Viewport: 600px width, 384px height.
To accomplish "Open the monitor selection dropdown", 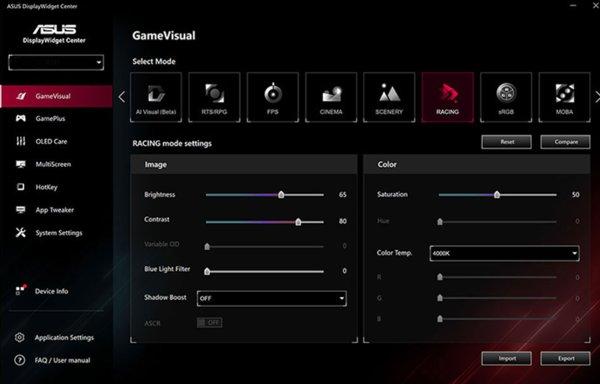I will click(x=56, y=62).
